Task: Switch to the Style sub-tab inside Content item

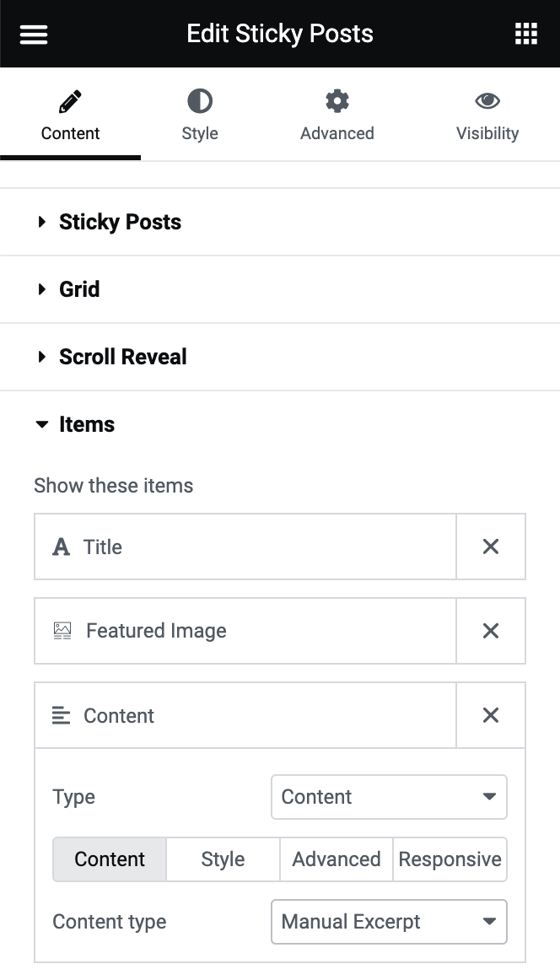Action: [222, 859]
